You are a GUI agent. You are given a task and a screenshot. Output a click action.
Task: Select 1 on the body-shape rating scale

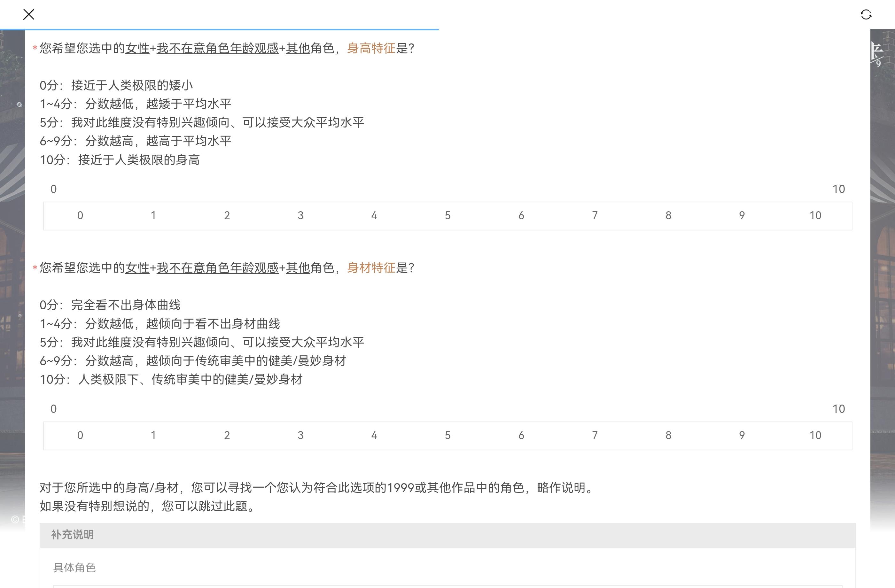153,435
